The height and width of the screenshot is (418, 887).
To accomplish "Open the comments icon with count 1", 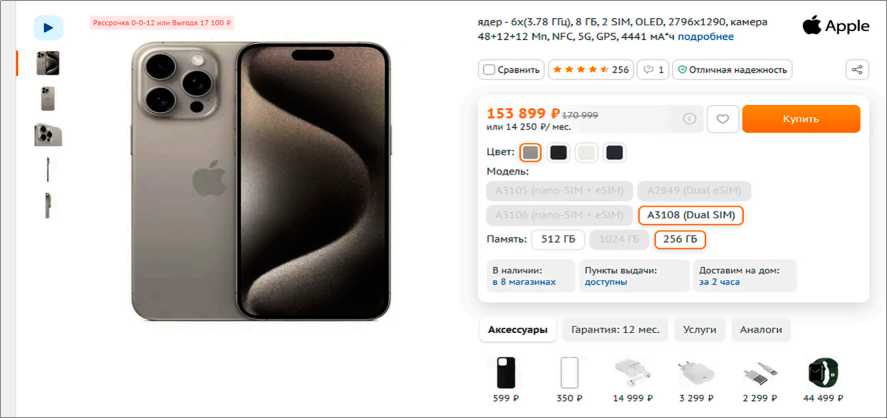I will 653,70.
